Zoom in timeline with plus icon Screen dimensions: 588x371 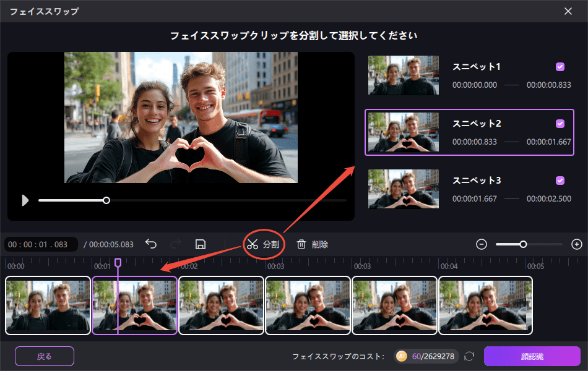(577, 244)
